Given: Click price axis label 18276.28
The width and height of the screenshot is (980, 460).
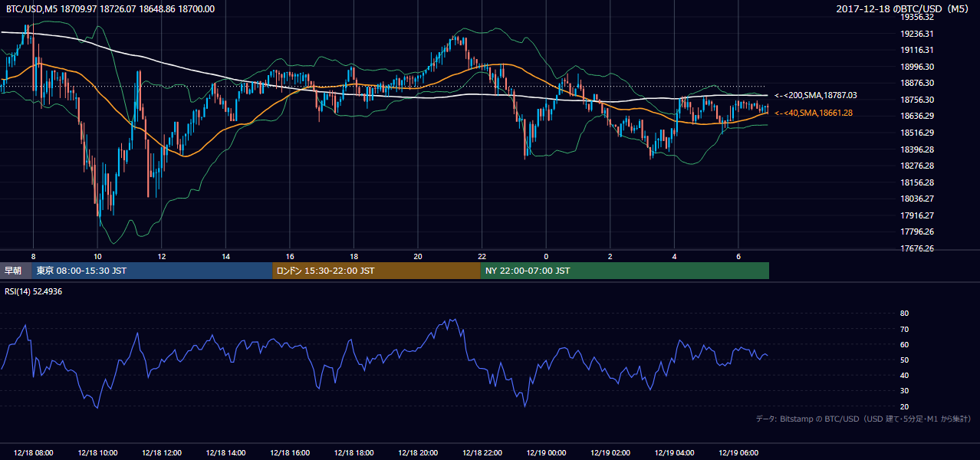Looking at the screenshot, I should (917, 166).
